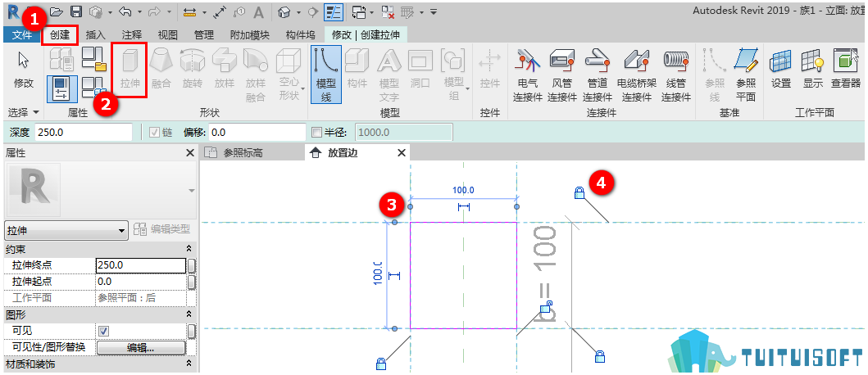Viewport: 868px width, 375px height.
Task: Click the 深度 depth input field
Action: coord(84,133)
